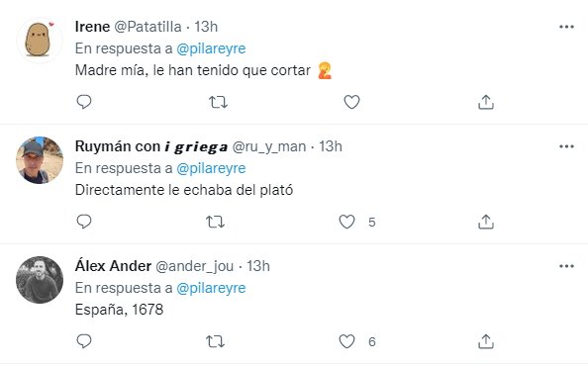Open the @ru_y_man handle
This screenshot has height=367, width=588.
click(269, 146)
